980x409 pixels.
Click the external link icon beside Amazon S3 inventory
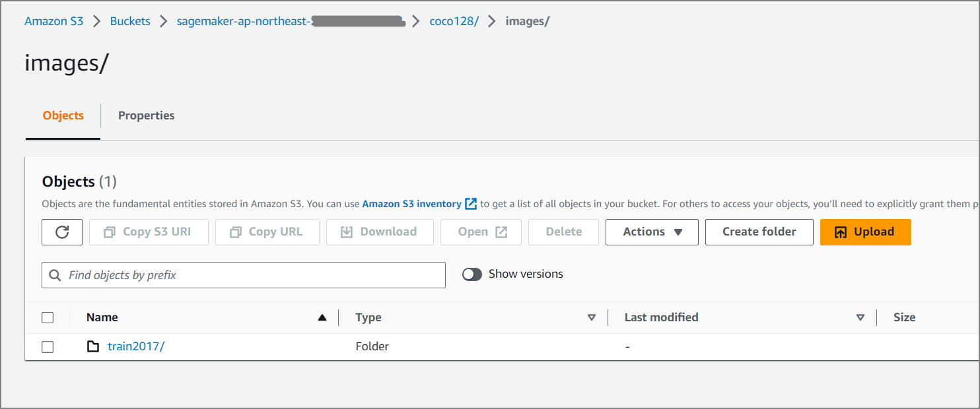point(471,204)
